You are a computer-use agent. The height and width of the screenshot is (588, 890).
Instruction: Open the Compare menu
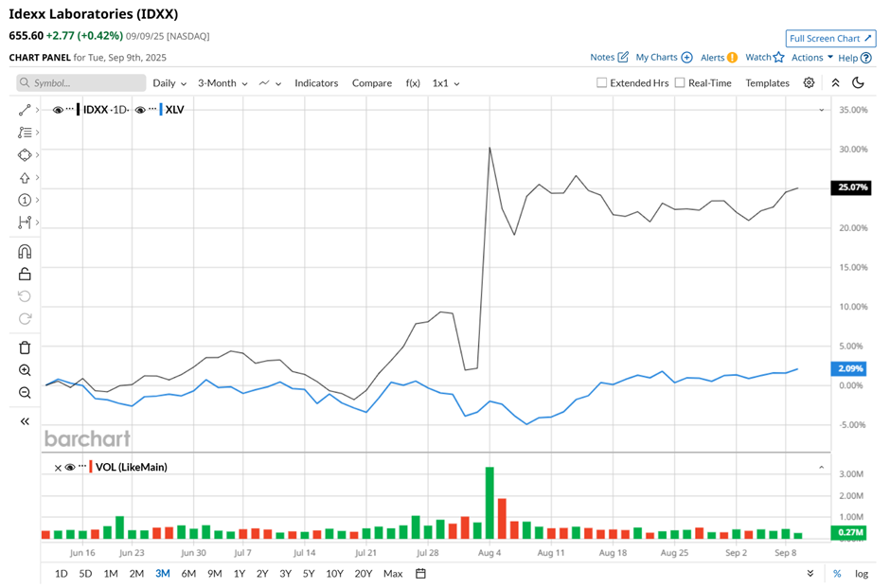372,83
